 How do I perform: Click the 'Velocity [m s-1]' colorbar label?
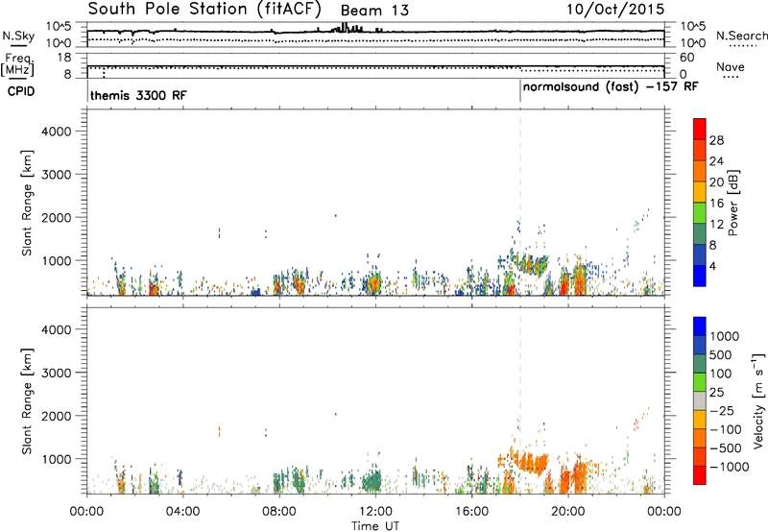point(758,400)
